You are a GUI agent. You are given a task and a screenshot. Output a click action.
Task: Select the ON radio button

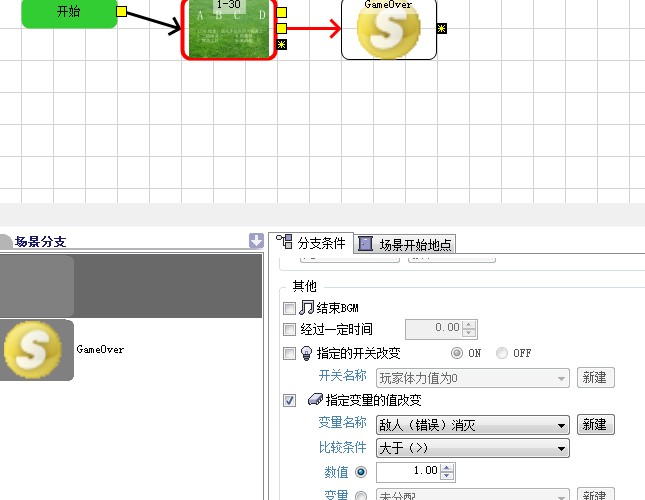(457, 353)
